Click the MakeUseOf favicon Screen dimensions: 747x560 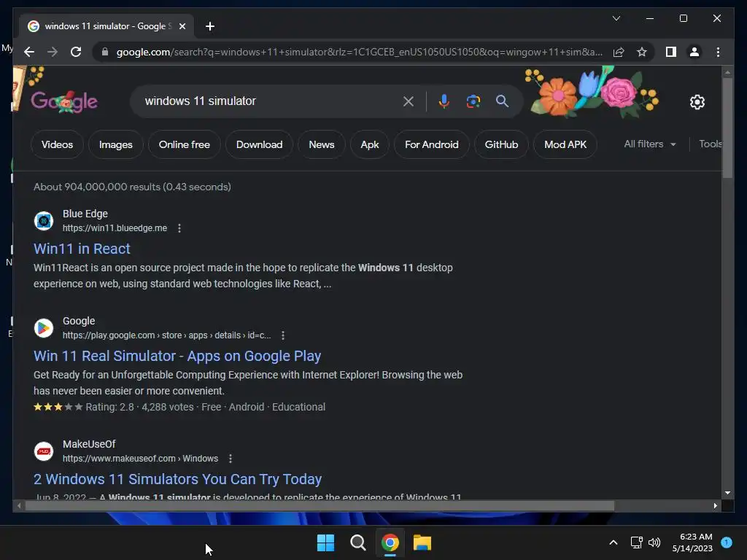point(44,451)
